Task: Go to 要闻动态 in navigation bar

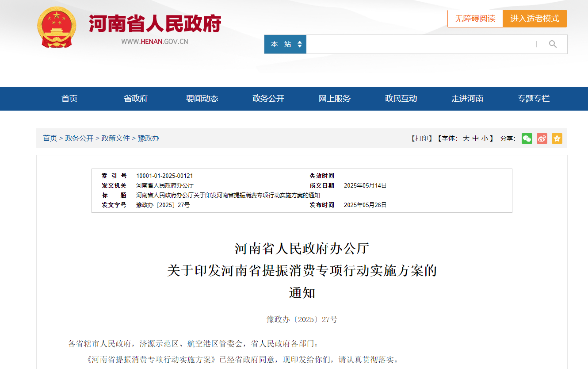Action: click(x=202, y=99)
